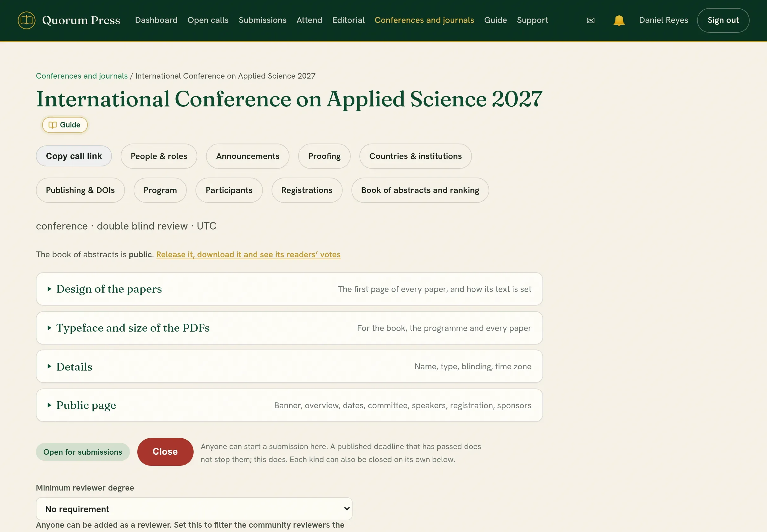Viewport: 767px width, 532px height.
Task: Select Conferences and journals in the nav bar
Action: tap(424, 20)
